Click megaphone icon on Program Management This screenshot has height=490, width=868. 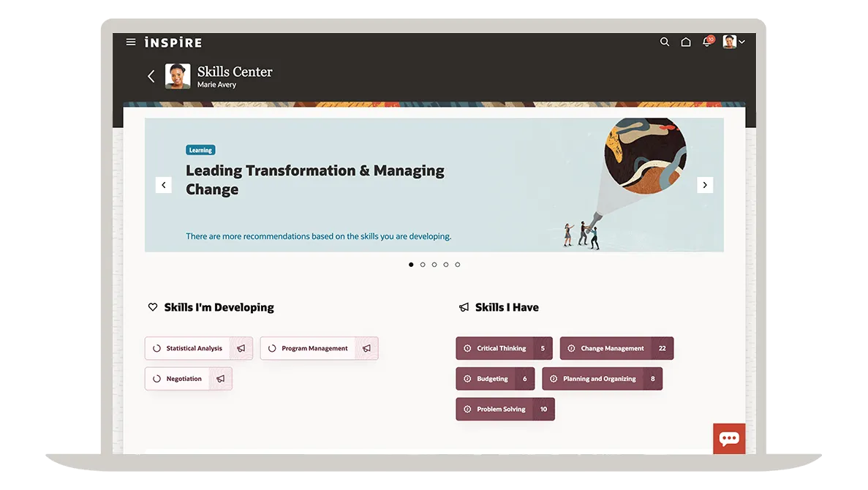pos(366,348)
